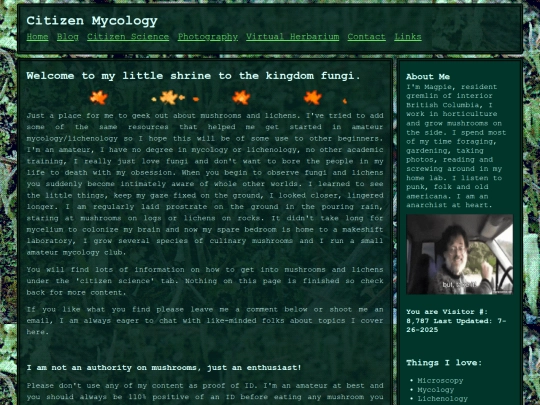Viewport: 540px width, 405px height.
Task: Click the yellow leaf graphic in the divider
Action: click(x=169, y=97)
